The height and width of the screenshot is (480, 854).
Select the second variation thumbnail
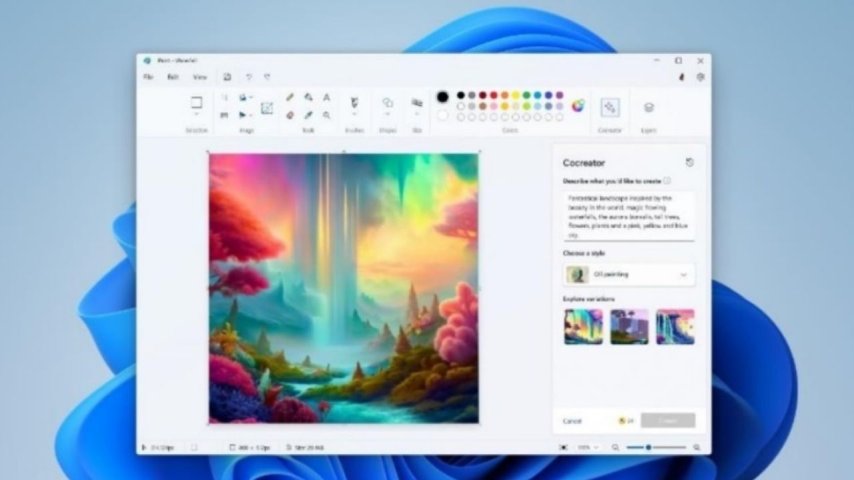coord(629,326)
